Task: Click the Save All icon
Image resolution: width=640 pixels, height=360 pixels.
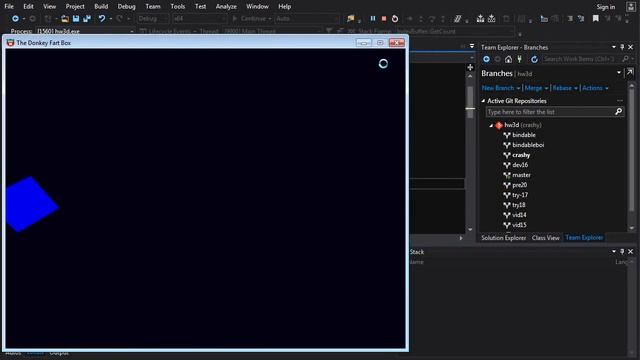Action: coord(87,18)
